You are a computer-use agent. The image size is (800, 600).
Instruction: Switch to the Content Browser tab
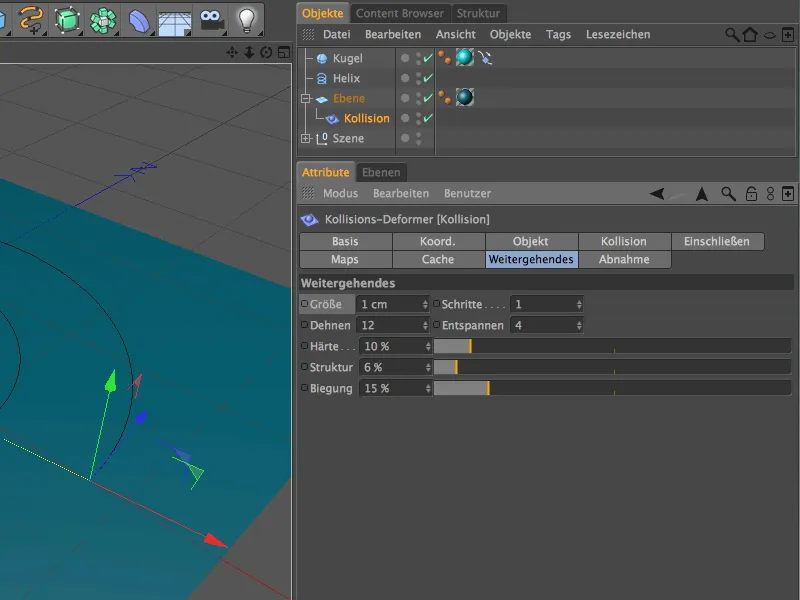coord(400,13)
